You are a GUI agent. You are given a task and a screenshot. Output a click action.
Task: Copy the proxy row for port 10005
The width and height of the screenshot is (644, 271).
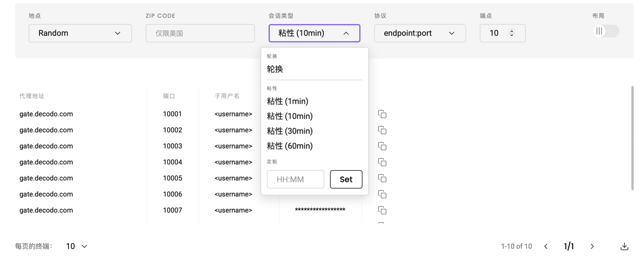382,178
